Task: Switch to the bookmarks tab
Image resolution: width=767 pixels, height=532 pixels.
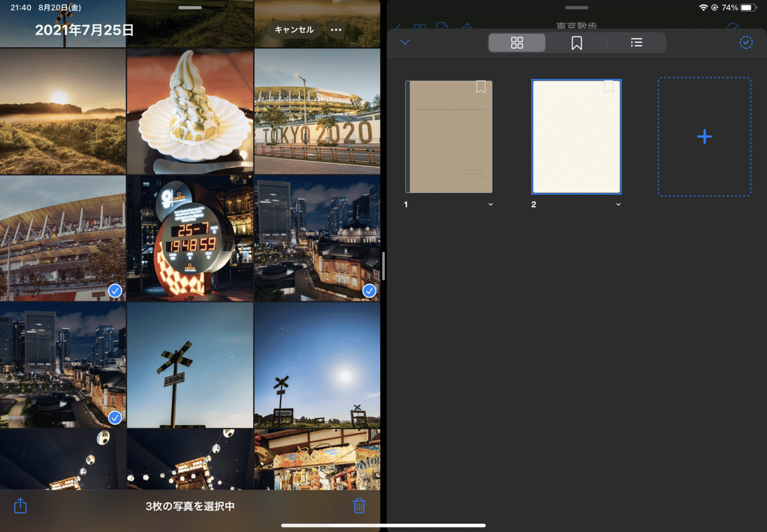Action: coord(577,43)
